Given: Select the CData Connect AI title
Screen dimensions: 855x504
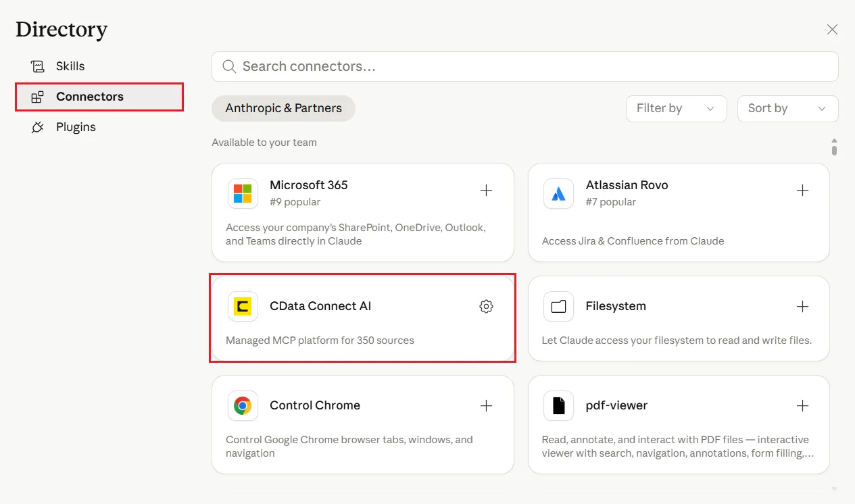Looking at the screenshot, I should (x=320, y=306).
